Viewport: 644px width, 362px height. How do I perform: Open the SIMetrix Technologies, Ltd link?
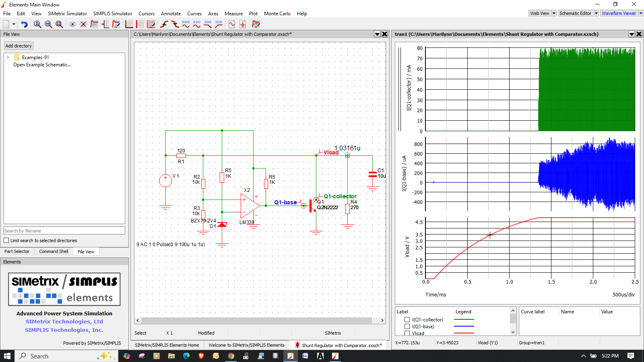point(64,321)
